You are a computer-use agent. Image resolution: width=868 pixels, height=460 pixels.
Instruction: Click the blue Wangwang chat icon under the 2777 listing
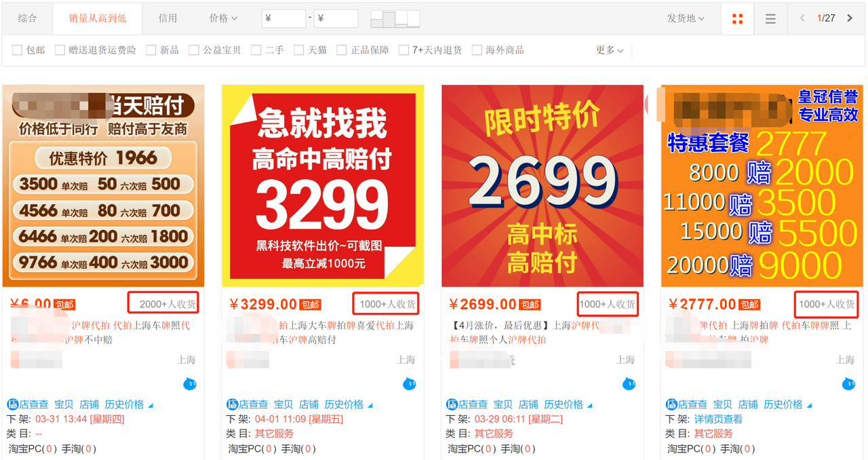click(x=848, y=384)
